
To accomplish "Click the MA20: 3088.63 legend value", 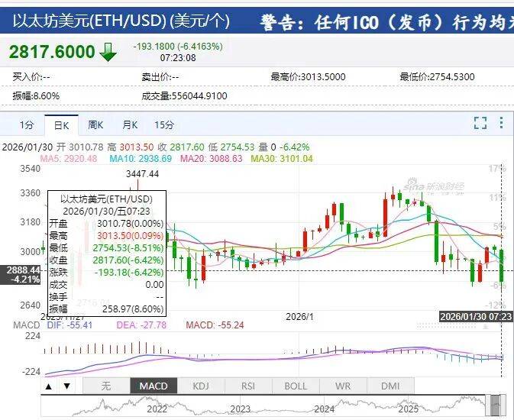I will (x=211, y=159).
